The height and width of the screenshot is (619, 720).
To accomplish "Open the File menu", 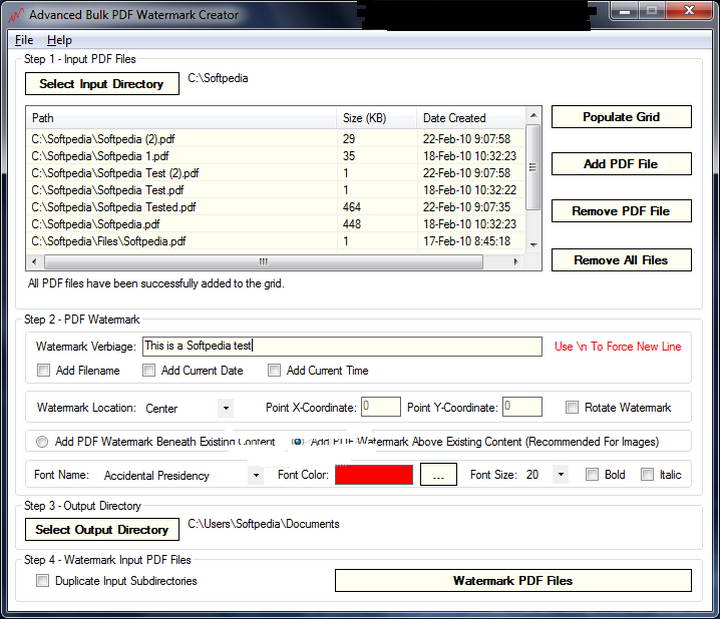I will coord(24,40).
